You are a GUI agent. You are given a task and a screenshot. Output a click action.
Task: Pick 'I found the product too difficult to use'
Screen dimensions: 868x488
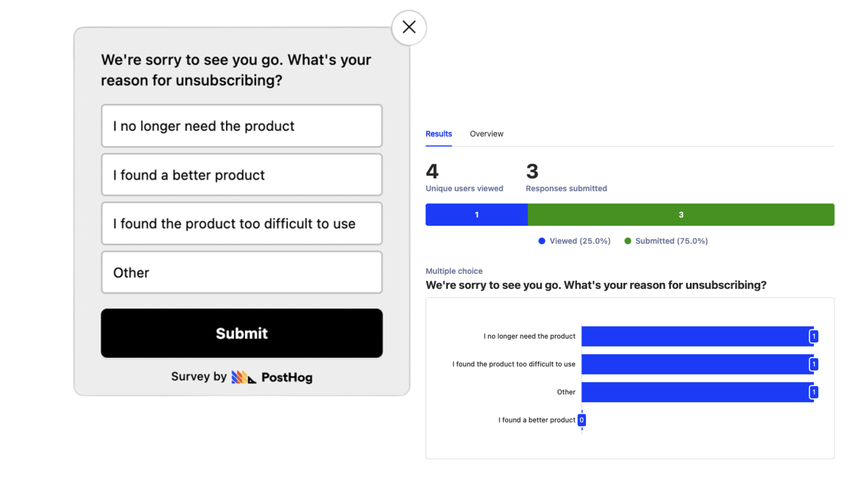(x=241, y=224)
